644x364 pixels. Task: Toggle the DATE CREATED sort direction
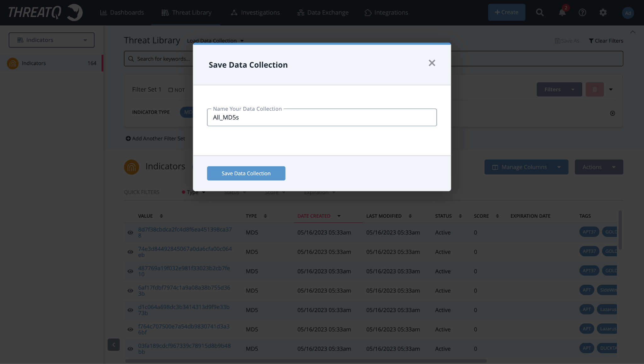click(x=339, y=216)
